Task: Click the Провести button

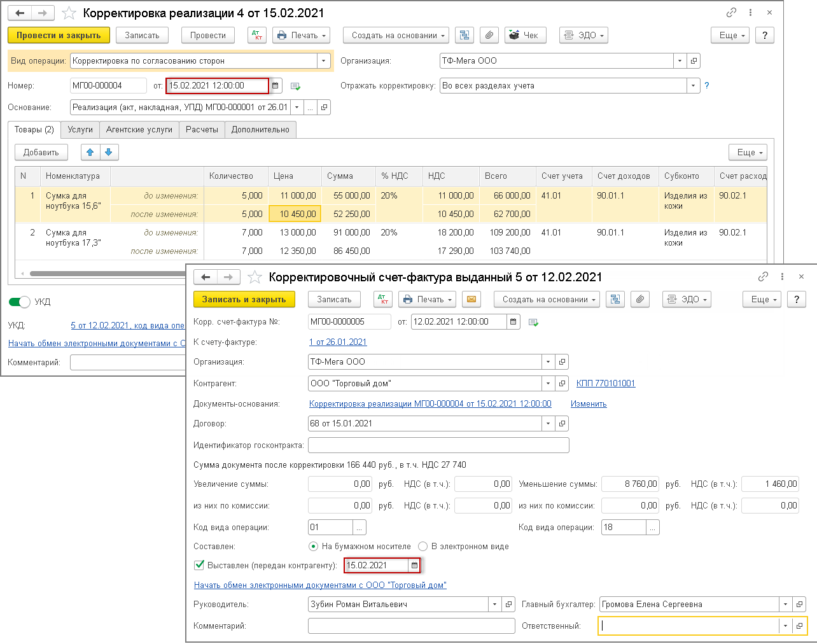Action: click(x=208, y=35)
